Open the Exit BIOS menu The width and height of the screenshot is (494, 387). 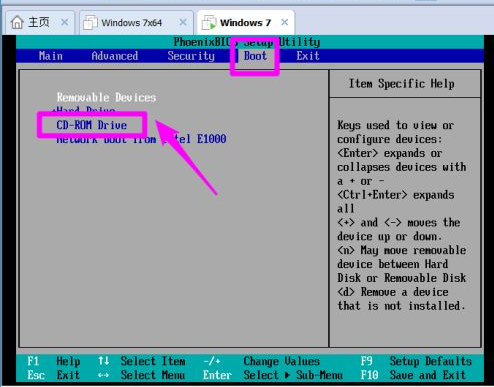(308, 56)
